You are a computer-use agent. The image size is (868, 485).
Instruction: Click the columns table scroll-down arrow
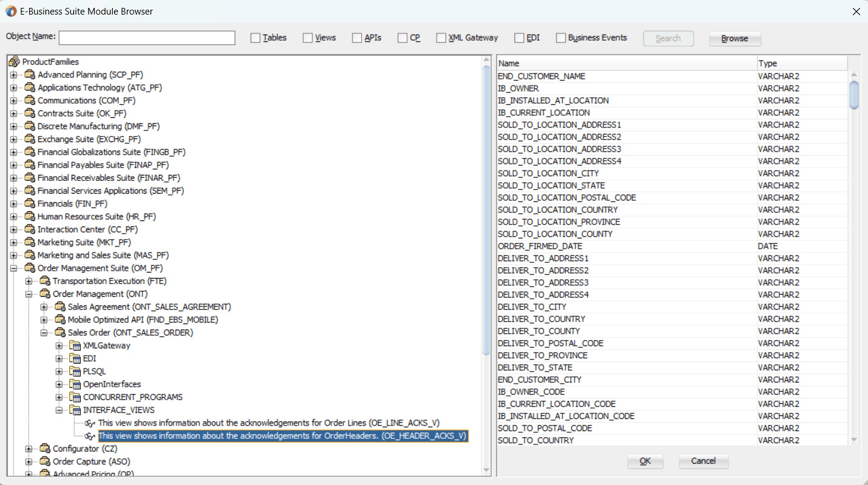[x=854, y=439]
